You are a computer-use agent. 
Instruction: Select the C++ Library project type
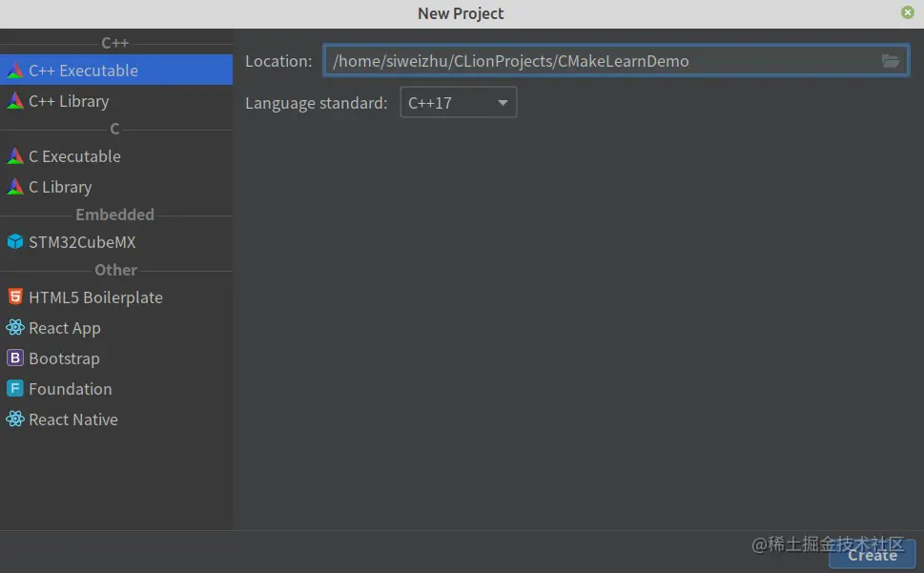click(116, 101)
